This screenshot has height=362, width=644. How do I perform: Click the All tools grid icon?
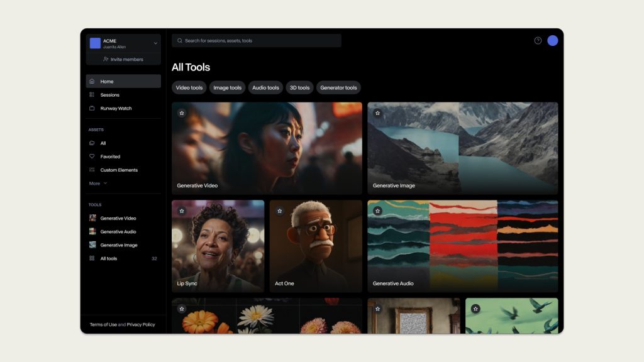click(92, 258)
